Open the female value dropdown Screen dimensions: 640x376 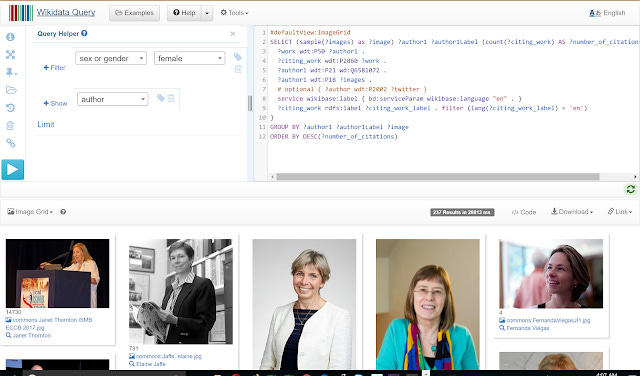point(189,58)
